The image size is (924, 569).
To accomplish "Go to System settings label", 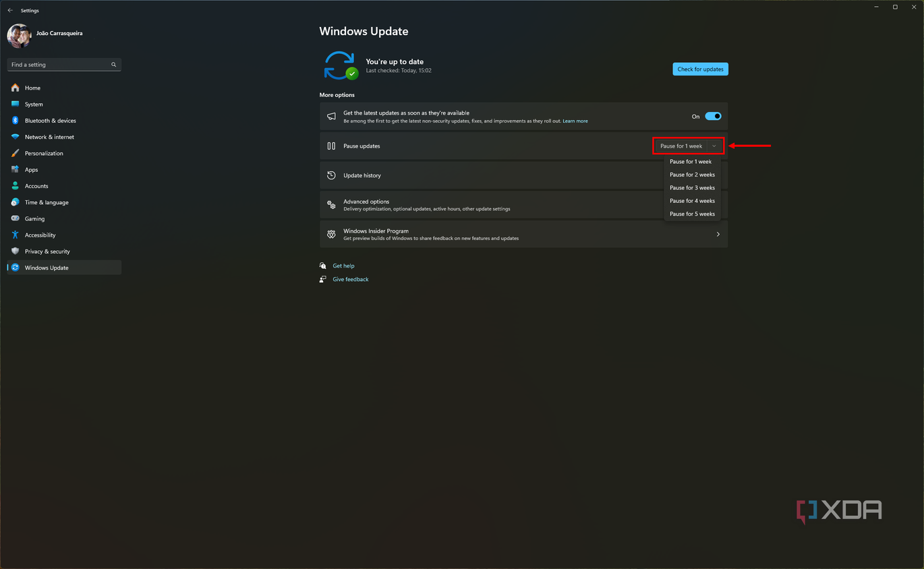I will click(34, 104).
